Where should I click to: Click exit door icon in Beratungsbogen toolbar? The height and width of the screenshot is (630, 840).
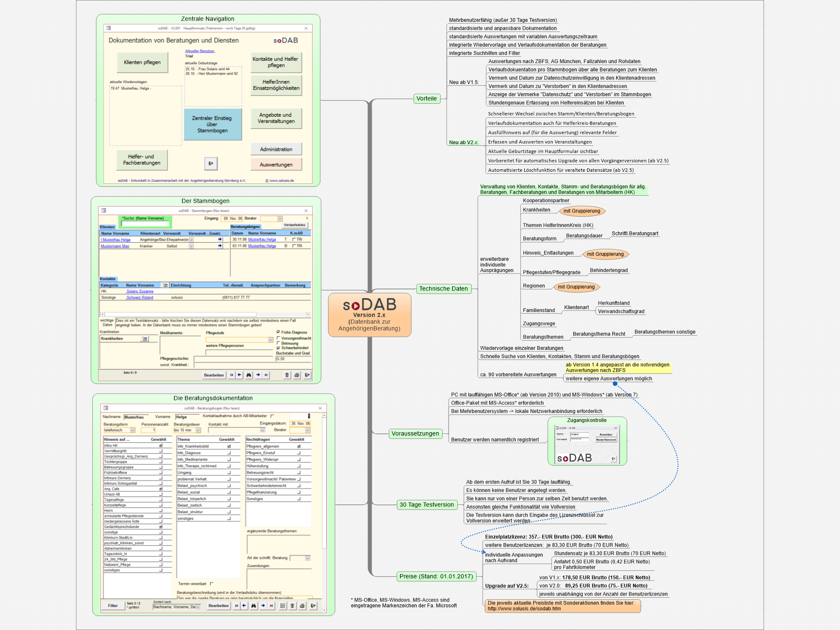[x=313, y=606]
